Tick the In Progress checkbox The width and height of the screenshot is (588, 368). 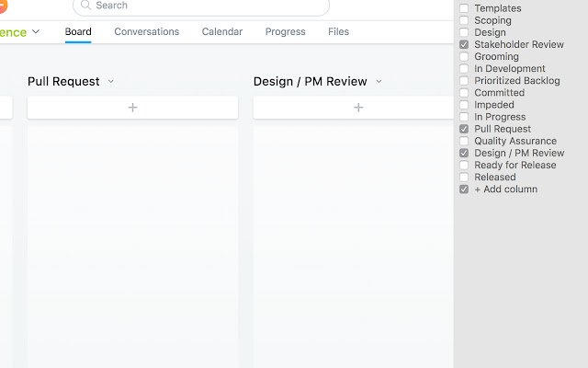[464, 117]
